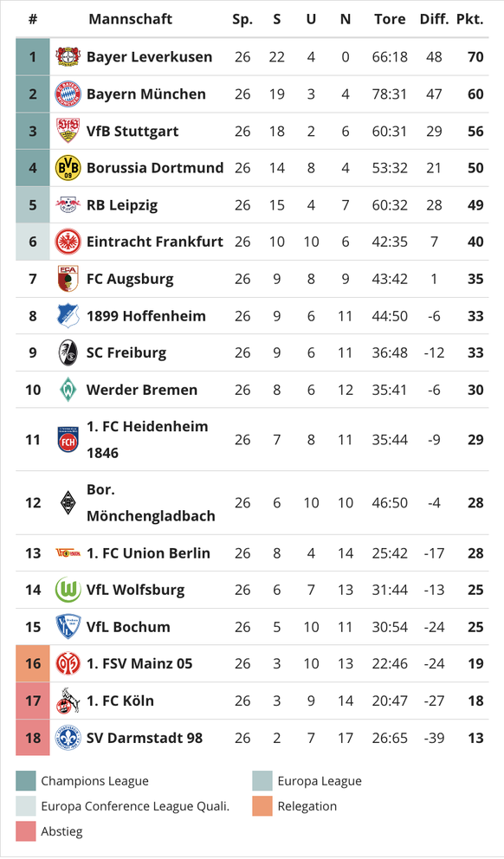Click the Mannschaft column header

coord(131,19)
